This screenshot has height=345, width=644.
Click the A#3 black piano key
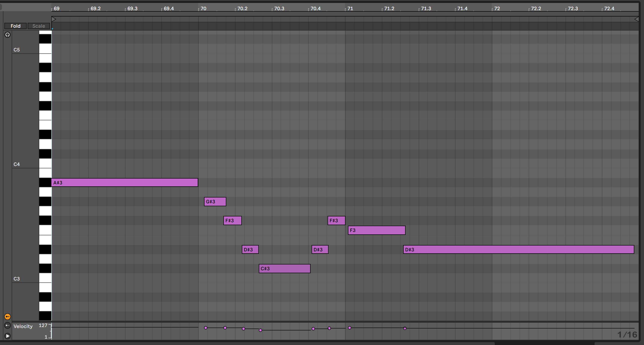tap(45, 182)
